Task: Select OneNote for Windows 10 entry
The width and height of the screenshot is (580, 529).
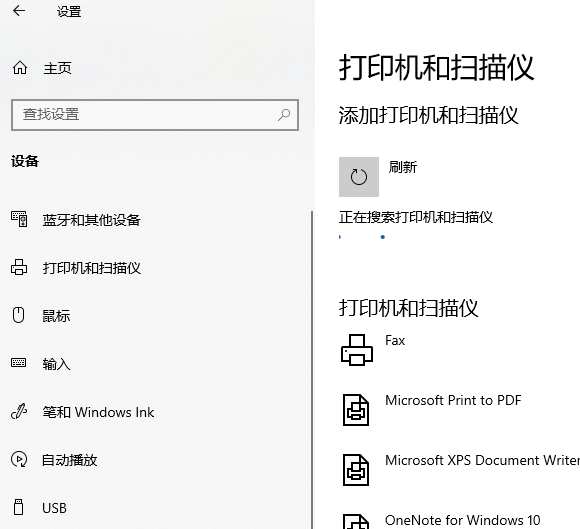Action: (463, 520)
